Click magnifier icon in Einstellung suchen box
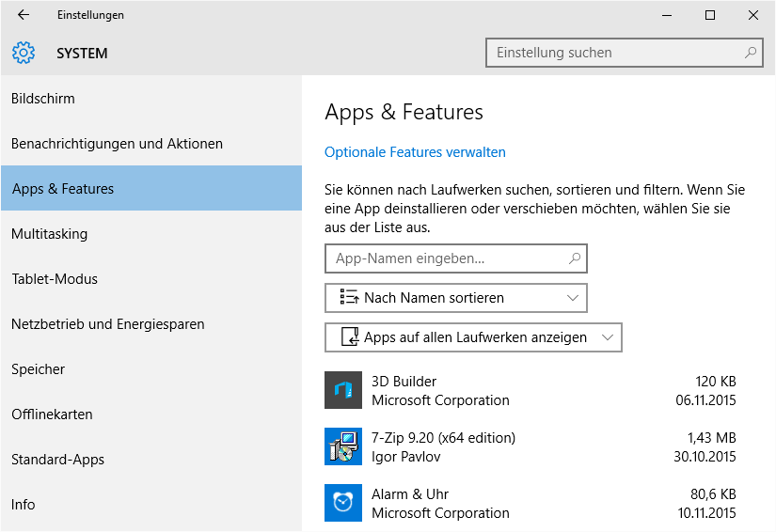 [751, 53]
